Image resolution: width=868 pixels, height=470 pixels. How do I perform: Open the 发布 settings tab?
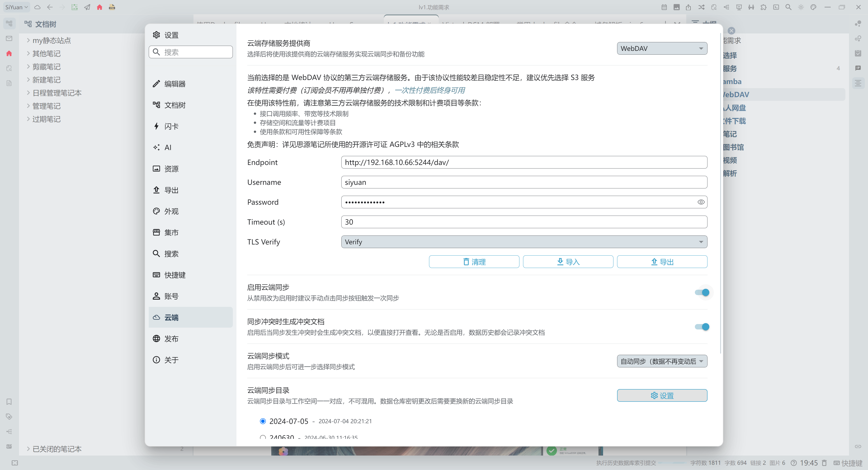[190, 338]
